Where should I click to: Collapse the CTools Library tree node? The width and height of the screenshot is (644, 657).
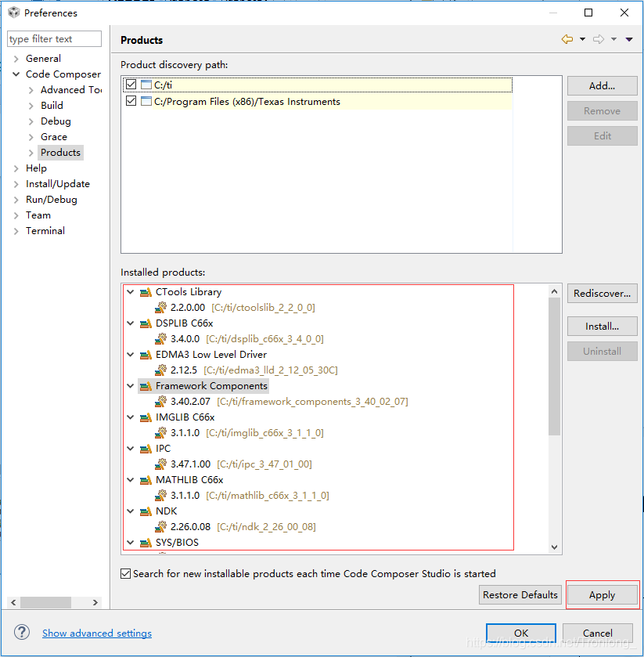(x=130, y=291)
